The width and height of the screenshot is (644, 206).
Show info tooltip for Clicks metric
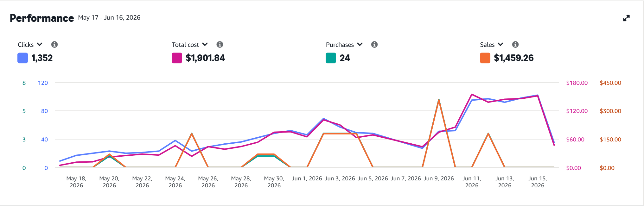point(54,45)
